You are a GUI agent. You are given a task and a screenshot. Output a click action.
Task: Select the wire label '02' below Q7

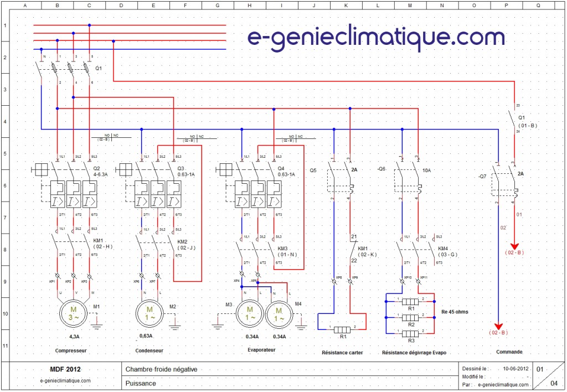coord(503,228)
